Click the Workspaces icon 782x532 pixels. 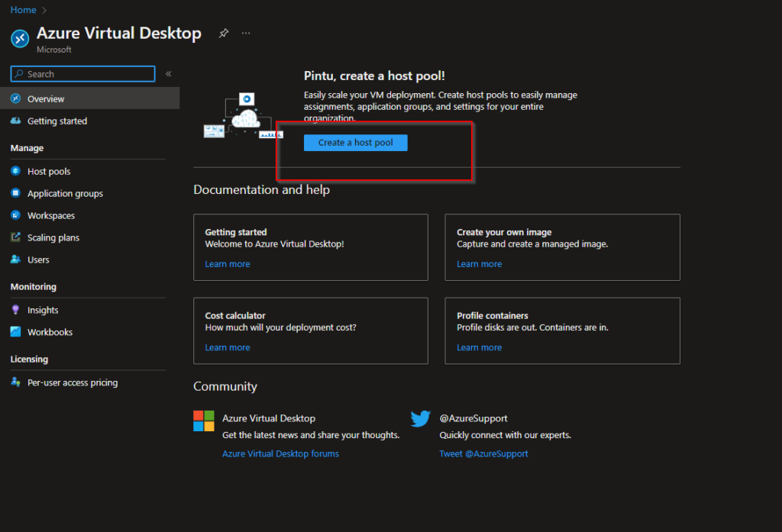pyautogui.click(x=15, y=215)
